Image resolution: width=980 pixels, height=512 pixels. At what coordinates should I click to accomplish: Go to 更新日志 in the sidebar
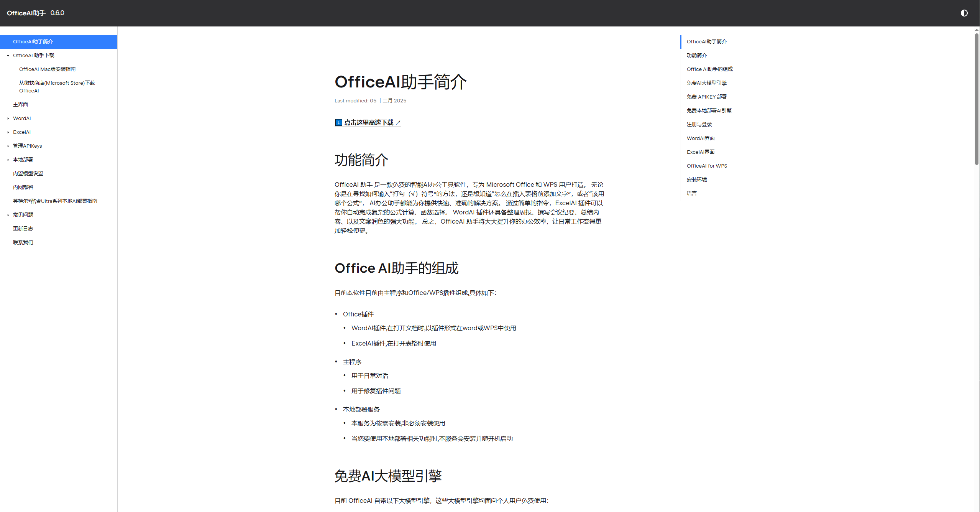pos(23,229)
